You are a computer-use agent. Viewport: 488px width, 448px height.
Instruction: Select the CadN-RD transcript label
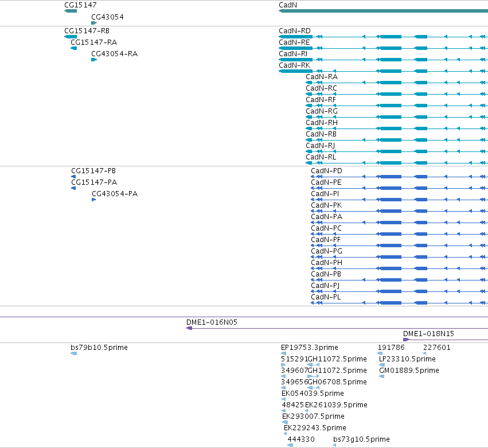[x=295, y=31]
